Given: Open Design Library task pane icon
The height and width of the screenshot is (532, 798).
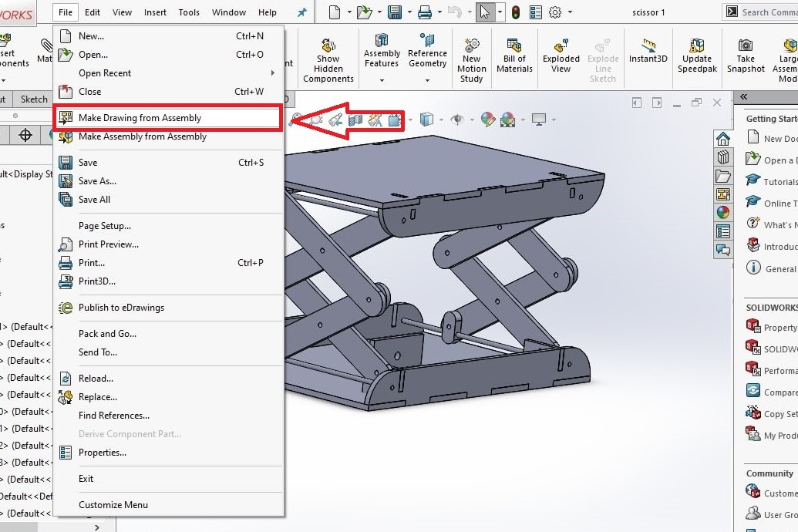Looking at the screenshot, I should [x=722, y=157].
